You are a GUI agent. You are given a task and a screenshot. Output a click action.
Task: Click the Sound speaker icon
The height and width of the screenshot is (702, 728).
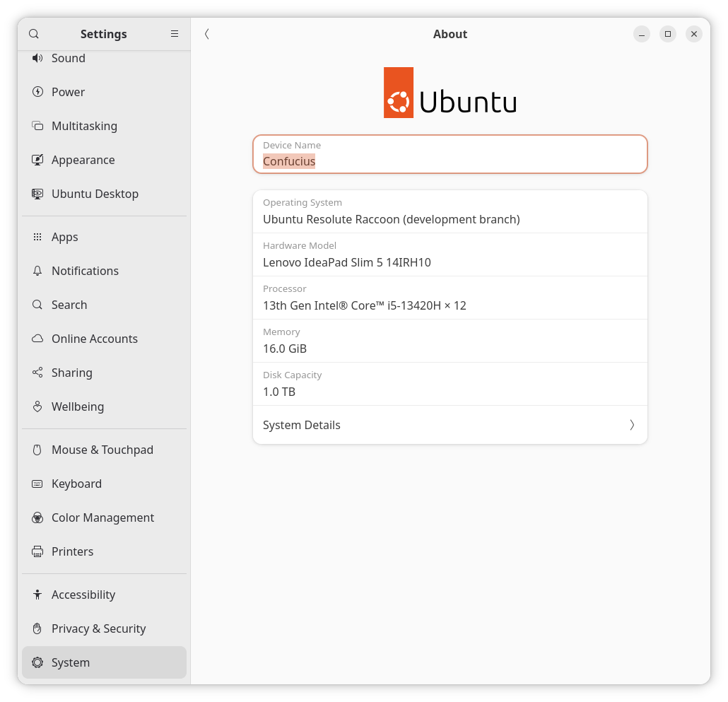click(x=37, y=58)
